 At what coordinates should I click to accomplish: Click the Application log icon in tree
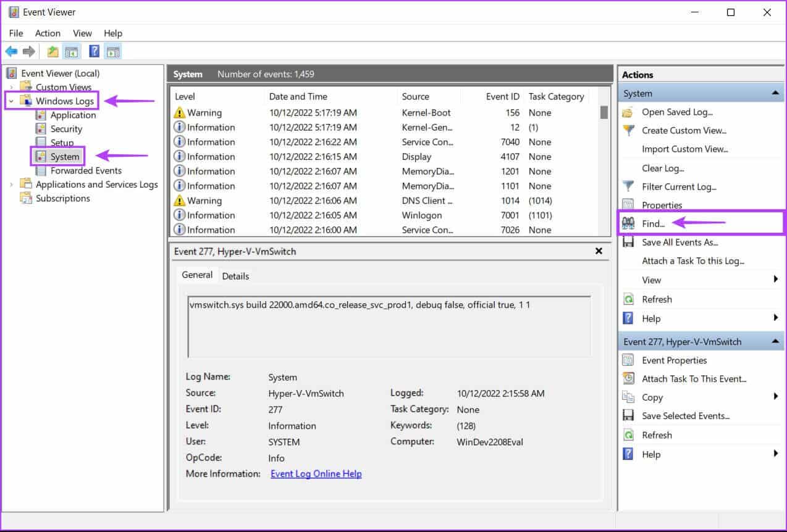tap(41, 115)
